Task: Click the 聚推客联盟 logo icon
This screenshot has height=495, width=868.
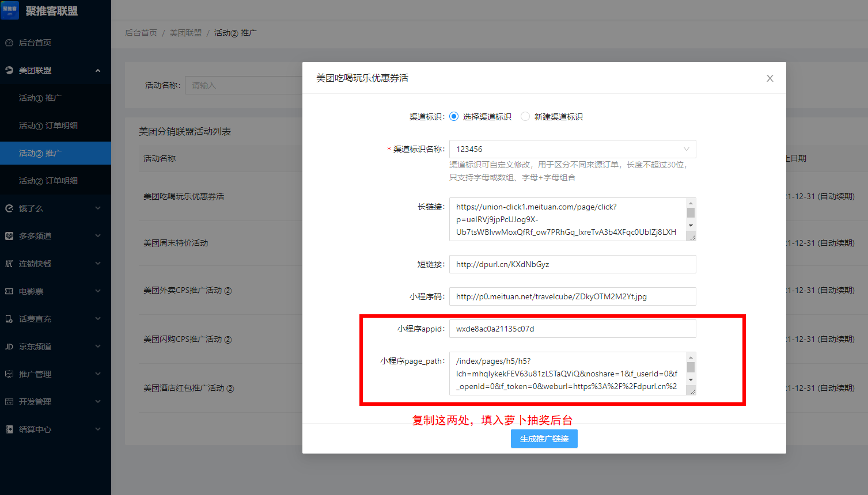Action: [x=10, y=10]
